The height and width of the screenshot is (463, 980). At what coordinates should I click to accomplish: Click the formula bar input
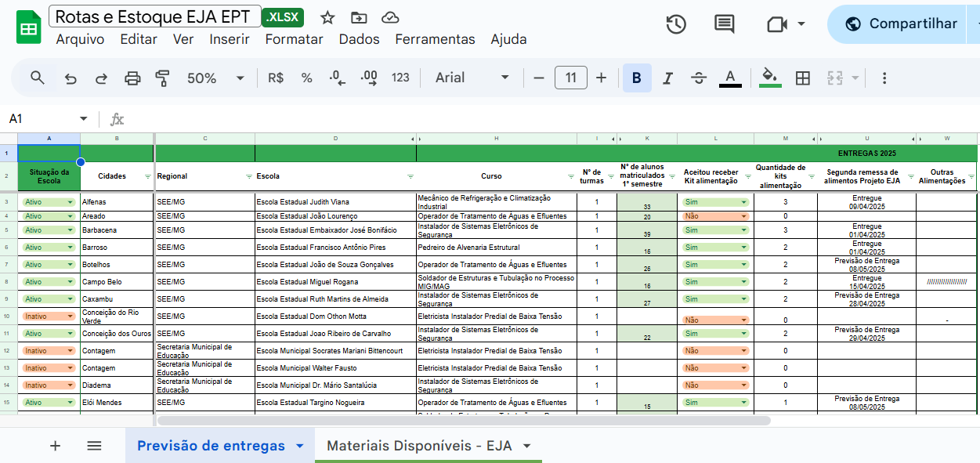[x=552, y=118]
